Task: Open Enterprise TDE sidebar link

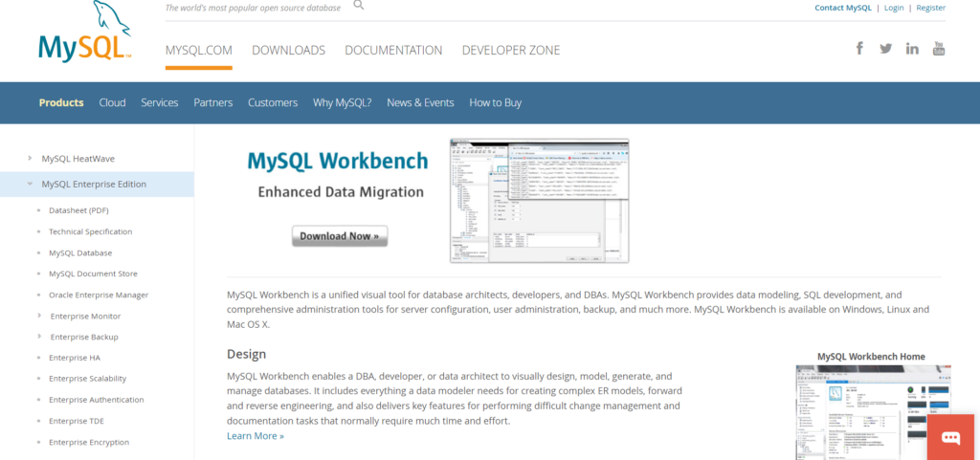Action: (x=77, y=421)
